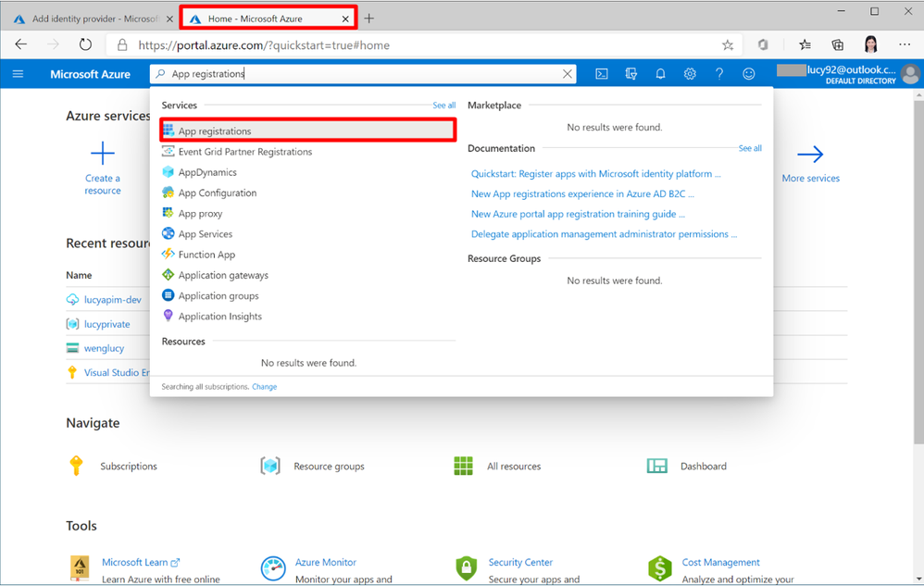The image size is (924, 586).
Task: Switch to Add identity provider browser tab
Action: coord(94,19)
